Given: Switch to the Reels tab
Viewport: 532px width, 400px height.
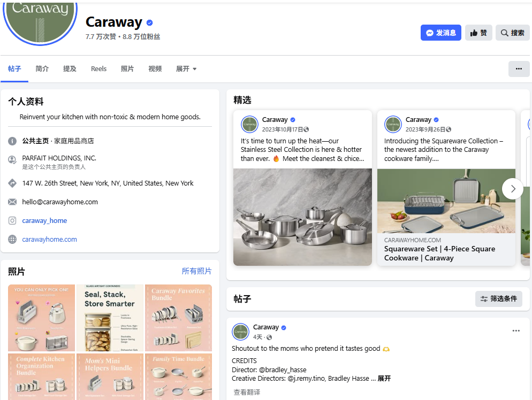Looking at the screenshot, I should click(98, 69).
